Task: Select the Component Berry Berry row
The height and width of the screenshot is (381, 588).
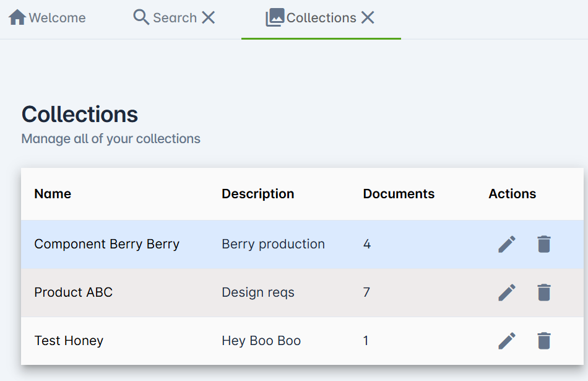Action: tap(302, 244)
